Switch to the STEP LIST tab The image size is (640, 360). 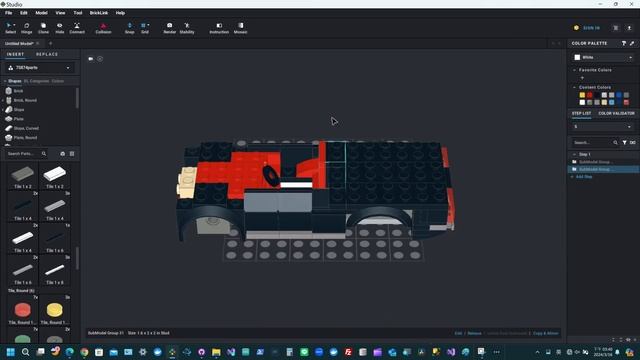coord(581,113)
